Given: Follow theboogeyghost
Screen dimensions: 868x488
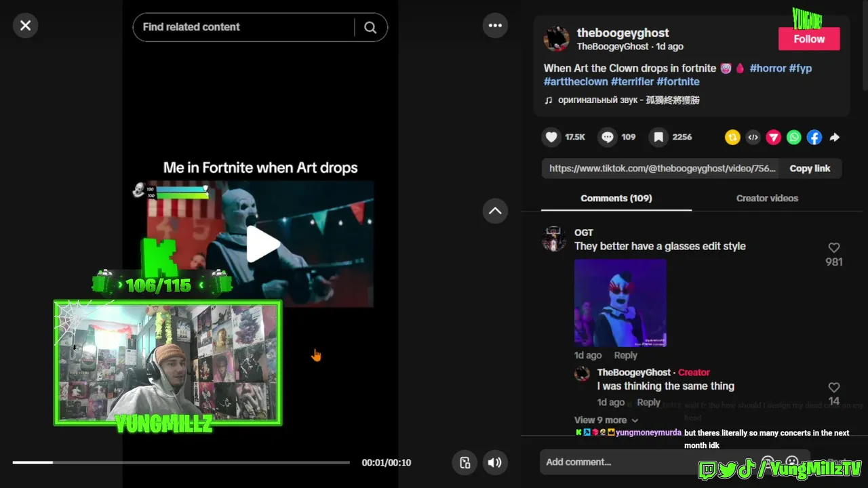Looking at the screenshot, I should click(809, 39).
